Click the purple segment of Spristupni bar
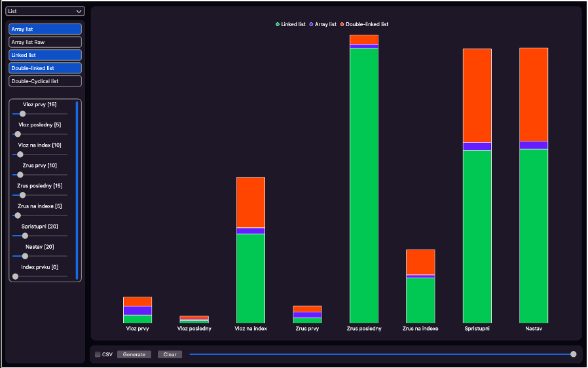The height and width of the screenshot is (368, 588). pyautogui.click(x=477, y=146)
